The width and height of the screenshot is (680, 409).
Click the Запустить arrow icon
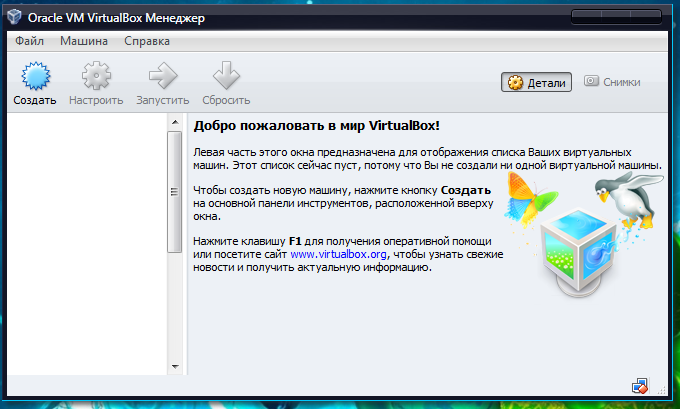click(x=163, y=75)
